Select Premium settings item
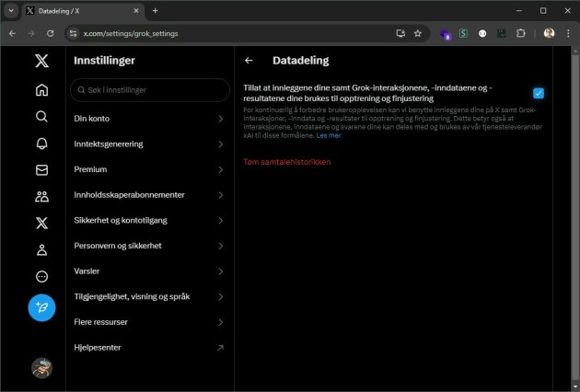 [x=150, y=169]
